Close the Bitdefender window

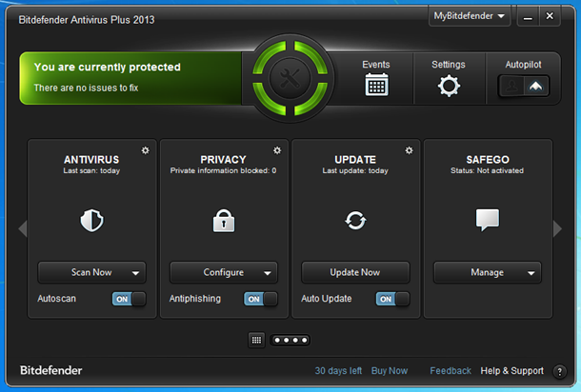tap(550, 16)
